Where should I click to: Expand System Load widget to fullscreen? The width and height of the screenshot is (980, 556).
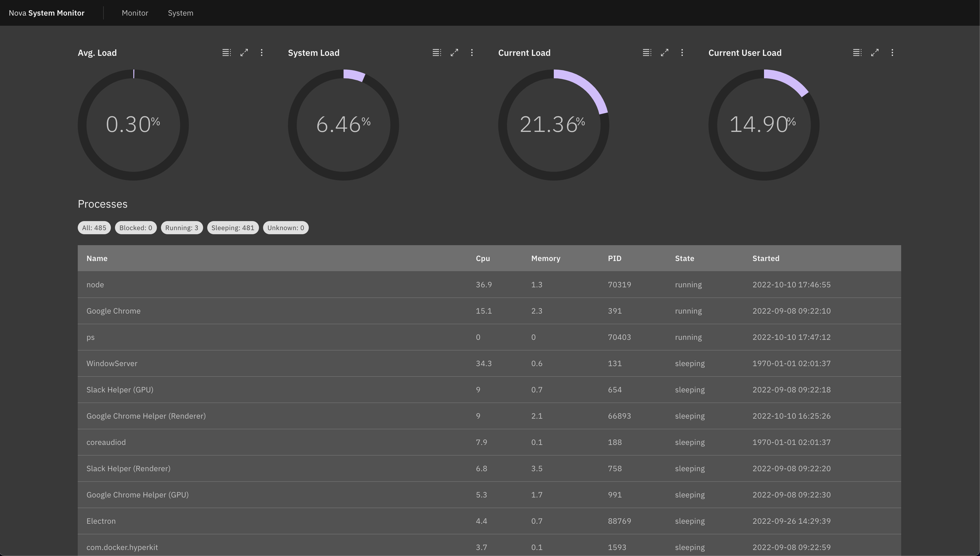454,52
